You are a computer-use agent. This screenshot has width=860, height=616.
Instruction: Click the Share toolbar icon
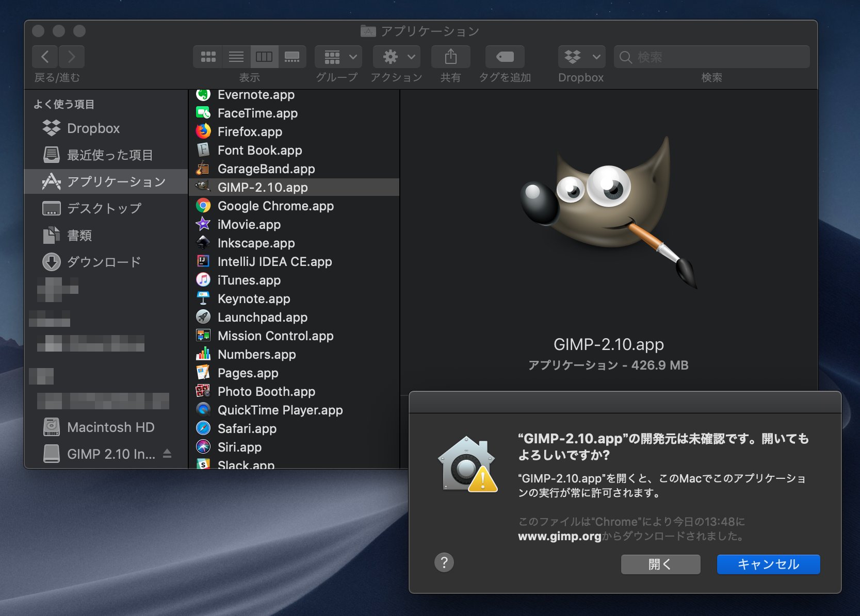click(x=450, y=57)
